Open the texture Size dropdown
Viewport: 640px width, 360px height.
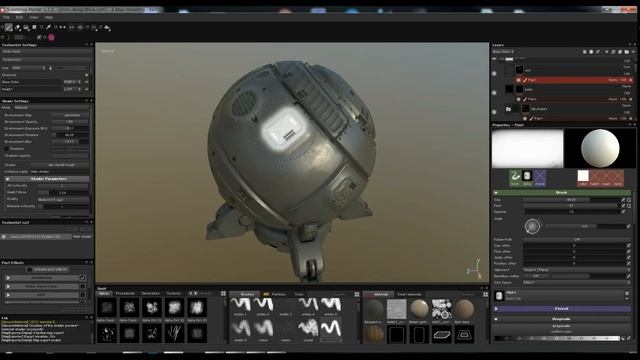[x=29, y=68]
